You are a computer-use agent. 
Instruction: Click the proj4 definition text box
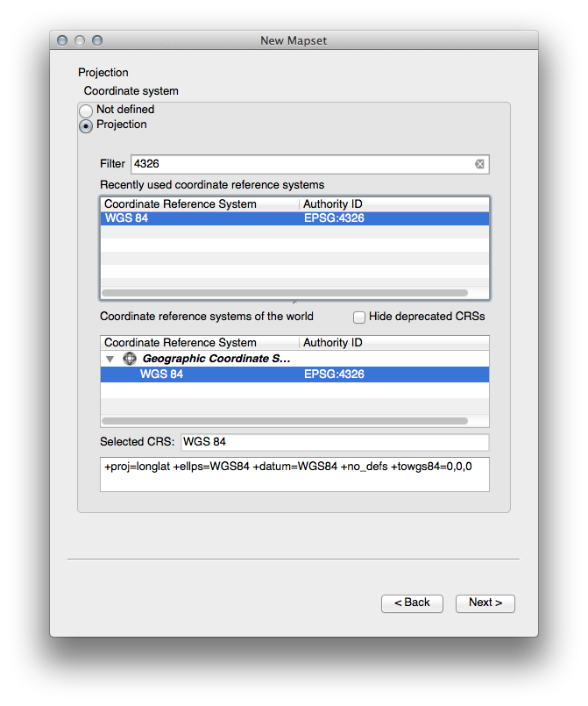click(x=294, y=474)
